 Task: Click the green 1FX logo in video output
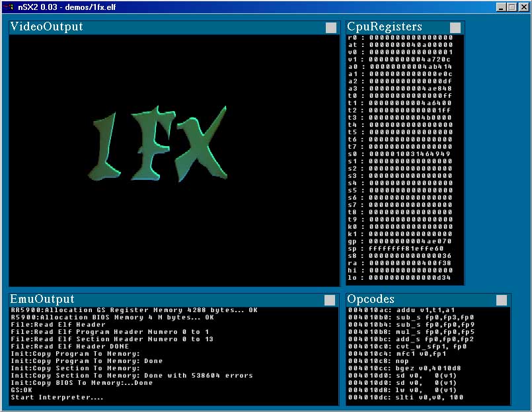157,145
